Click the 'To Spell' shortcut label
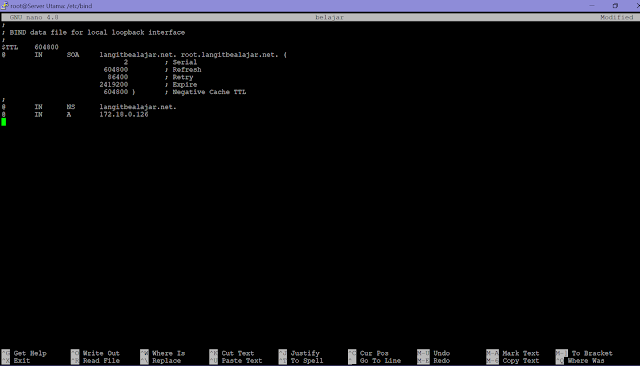 pos(307,361)
